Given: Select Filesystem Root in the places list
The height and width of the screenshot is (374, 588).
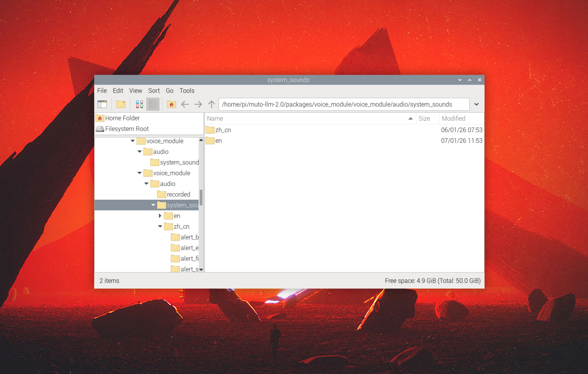Looking at the screenshot, I should (127, 129).
